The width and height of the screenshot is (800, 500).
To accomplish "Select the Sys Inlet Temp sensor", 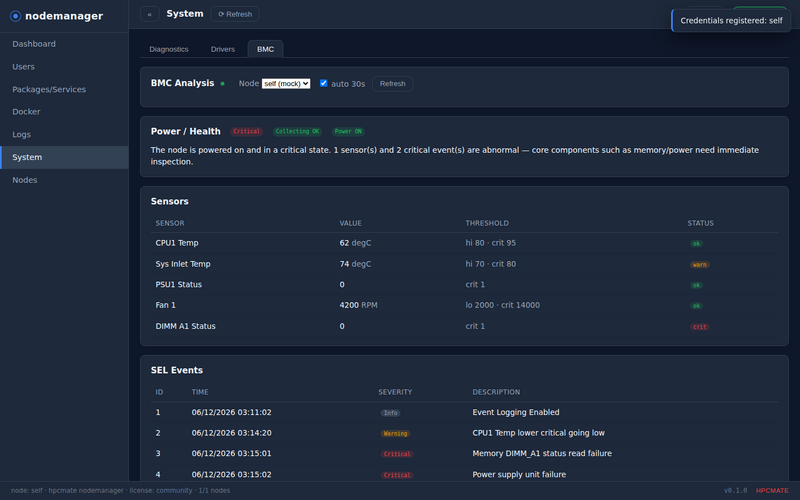I will [183, 264].
